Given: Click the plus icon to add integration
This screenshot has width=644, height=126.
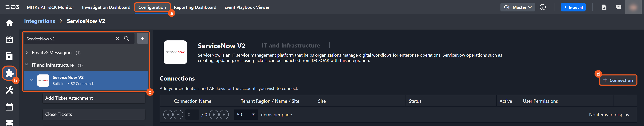Looking at the screenshot, I should [x=142, y=38].
